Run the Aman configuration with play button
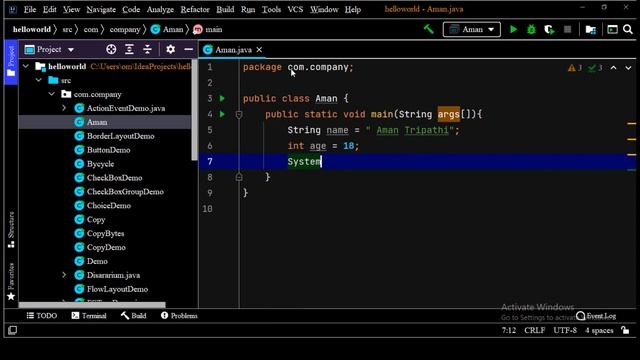Image resolution: width=640 pixels, height=360 pixels. (x=513, y=29)
